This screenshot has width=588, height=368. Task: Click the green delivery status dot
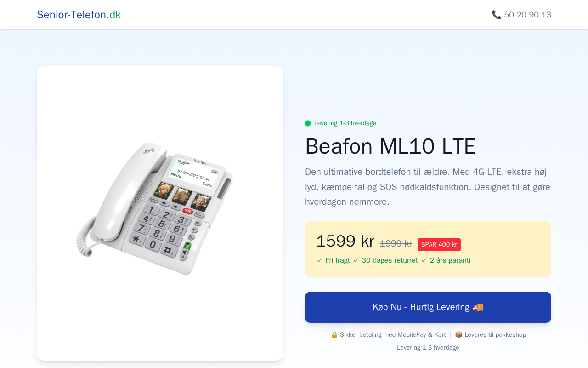[x=308, y=123]
